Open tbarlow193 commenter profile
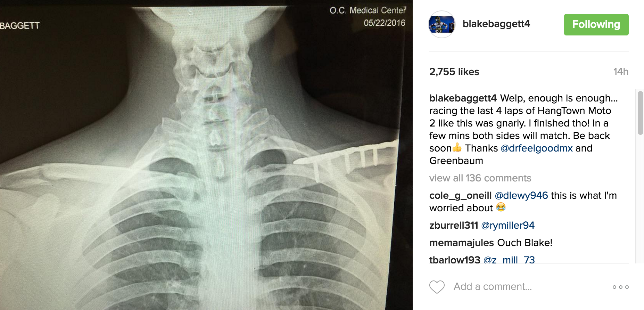Screen dimensions: 644x310 coord(455,260)
